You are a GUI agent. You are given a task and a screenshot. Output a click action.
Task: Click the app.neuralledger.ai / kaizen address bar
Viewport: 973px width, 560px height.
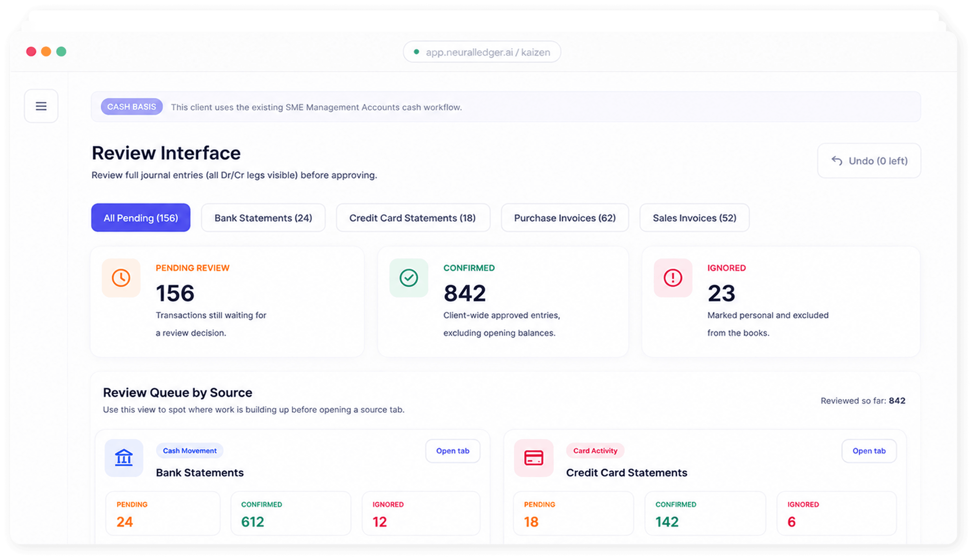(x=482, y=52)
